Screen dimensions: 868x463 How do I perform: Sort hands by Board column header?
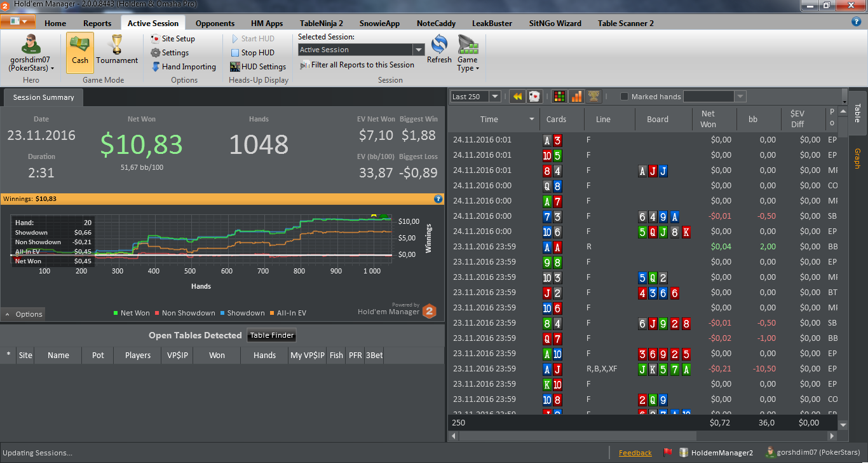[658, 120]
